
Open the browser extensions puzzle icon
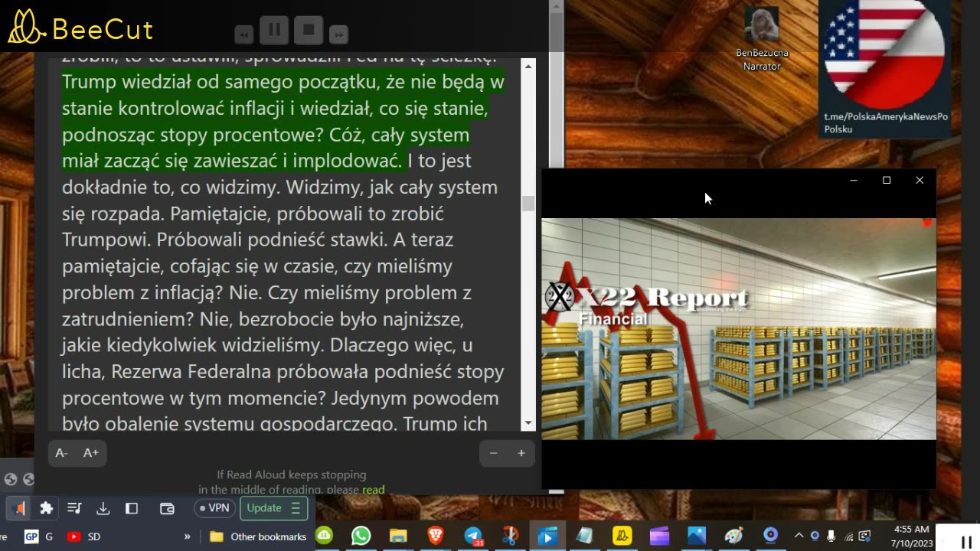[x=47, y=508]
